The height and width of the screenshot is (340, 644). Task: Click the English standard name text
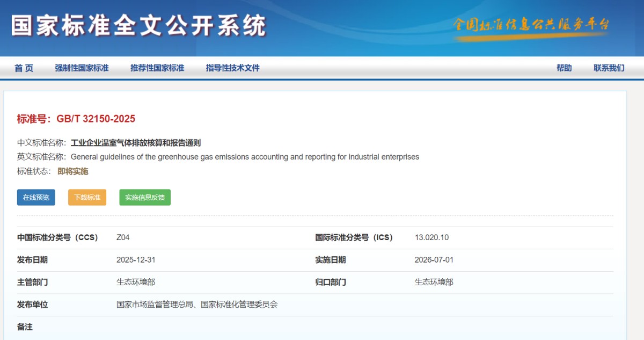click(245, 157)
